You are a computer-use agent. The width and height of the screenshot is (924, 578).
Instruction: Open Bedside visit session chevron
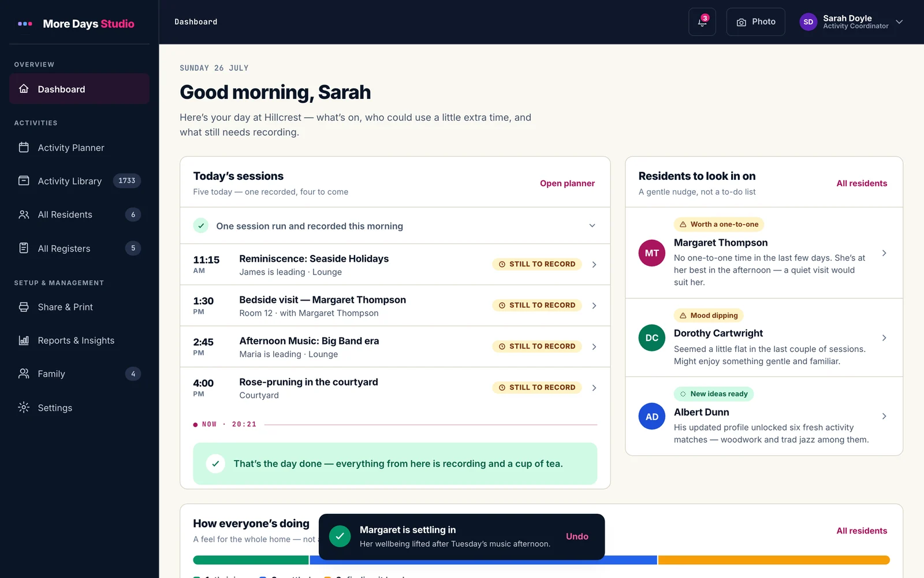point(594,306)
